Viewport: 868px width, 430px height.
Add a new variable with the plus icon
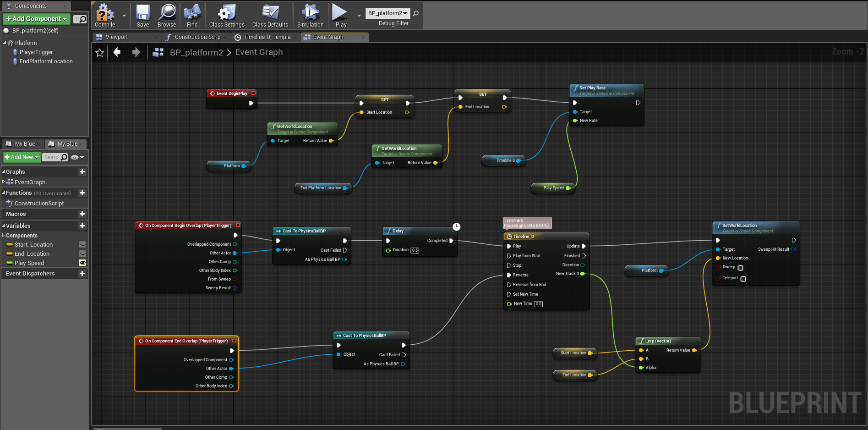[82, 226]
